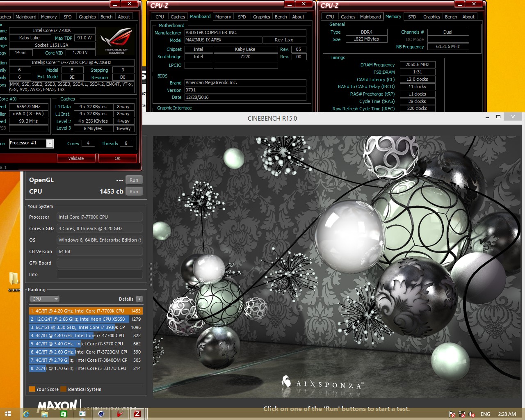Open Mainboard tab in left CPU-Z window

tap(26, 17)
